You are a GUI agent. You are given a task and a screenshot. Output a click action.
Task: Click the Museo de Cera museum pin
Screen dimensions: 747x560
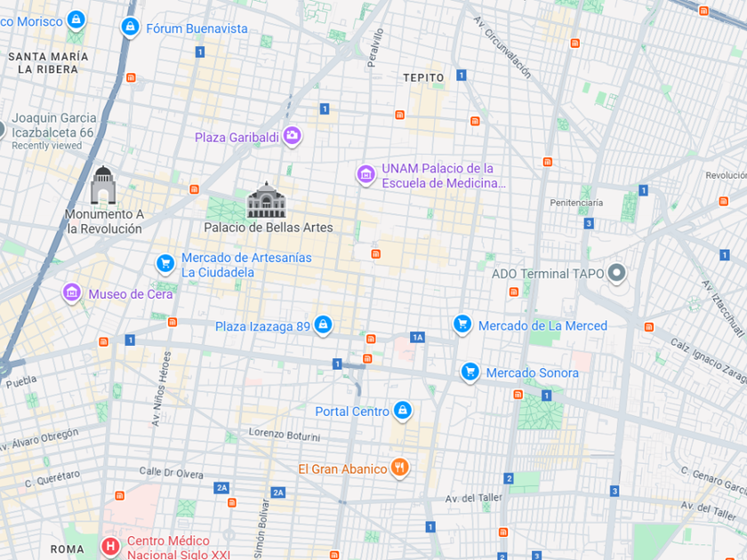coord(72,292)
